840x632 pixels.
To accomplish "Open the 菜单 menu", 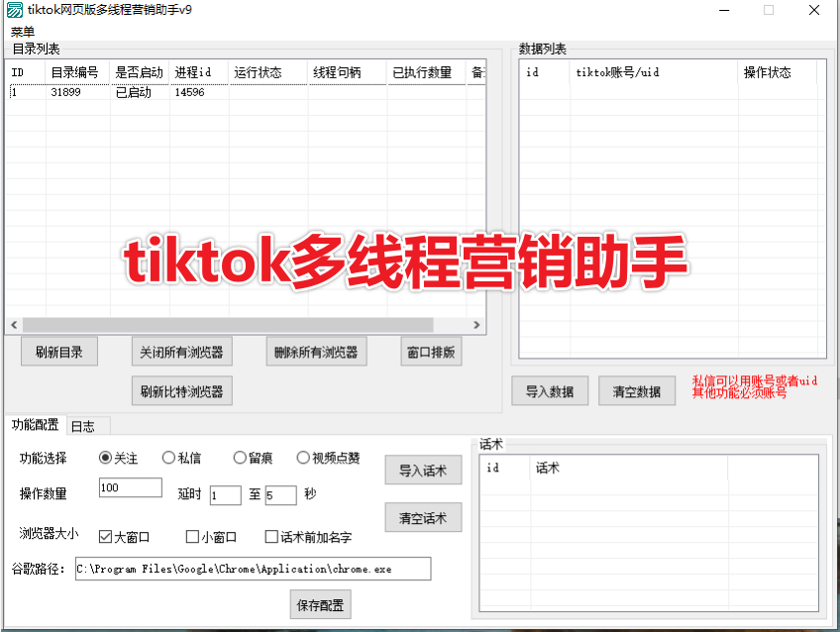I will coord(21,31).
